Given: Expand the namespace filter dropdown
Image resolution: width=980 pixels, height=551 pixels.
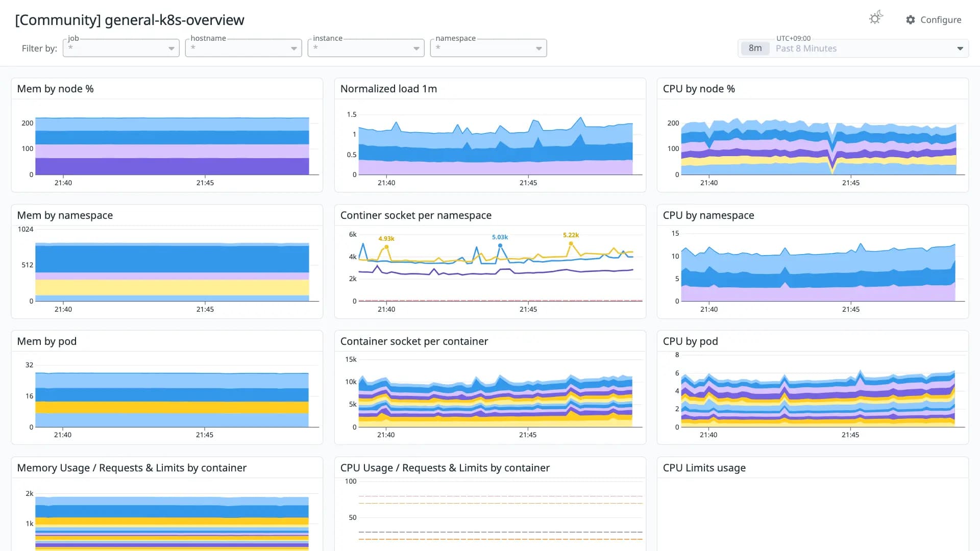Looking at the screenshot, I should pyautogui.click(x=488, y=48).
